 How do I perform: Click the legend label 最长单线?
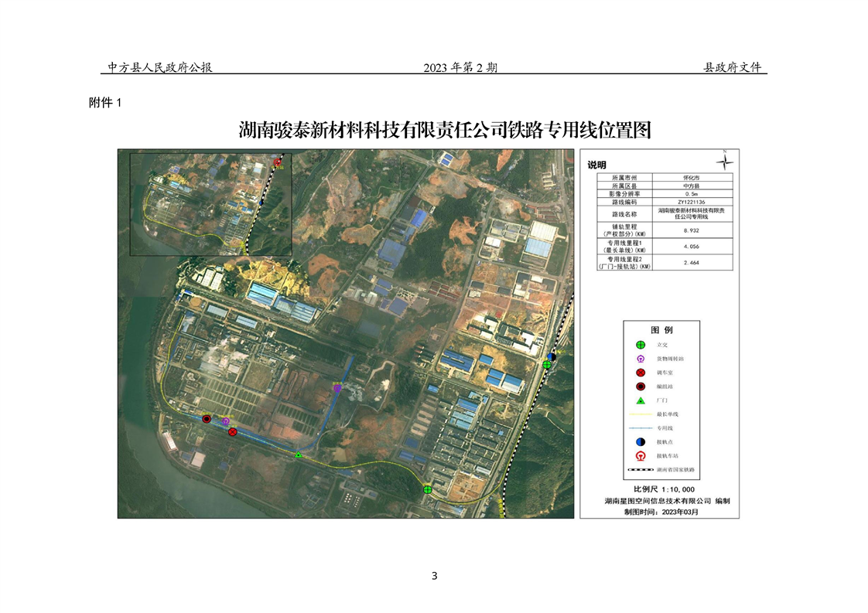(x=668, y=414)
